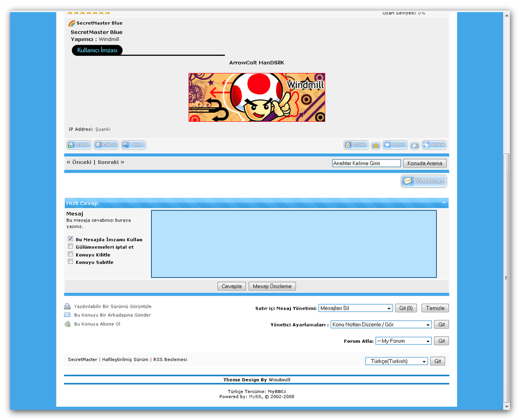Open the Hafifleştirilmiş Sürüm link

pyautogui.click(x=125, y=360)
